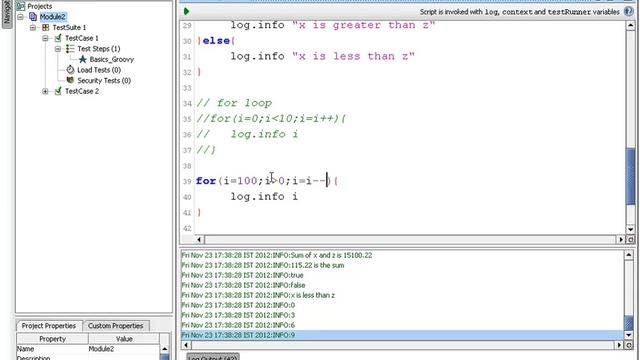Click the Name property value Module2

click(x=124, y=349)
